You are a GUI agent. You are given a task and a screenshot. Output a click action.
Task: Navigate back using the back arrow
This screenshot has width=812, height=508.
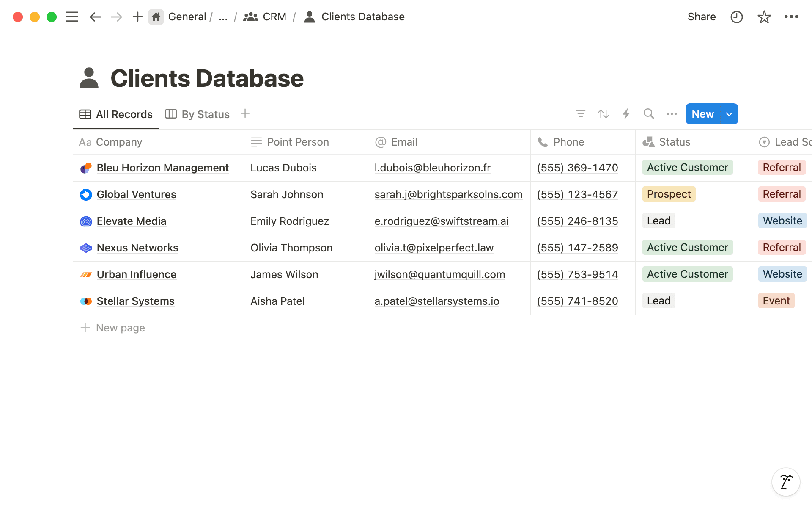(95, 17)
